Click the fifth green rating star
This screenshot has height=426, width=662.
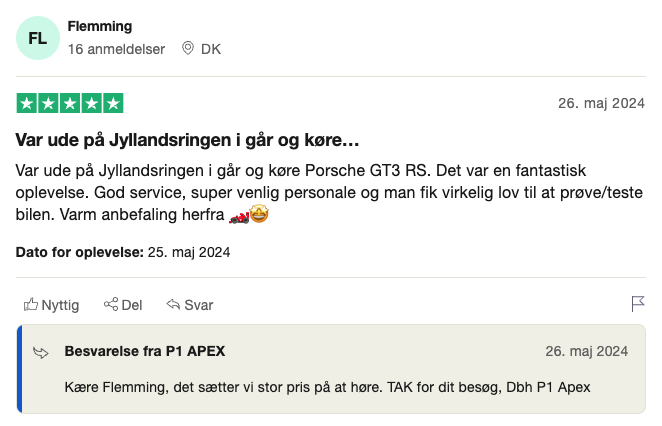point(114,103)
